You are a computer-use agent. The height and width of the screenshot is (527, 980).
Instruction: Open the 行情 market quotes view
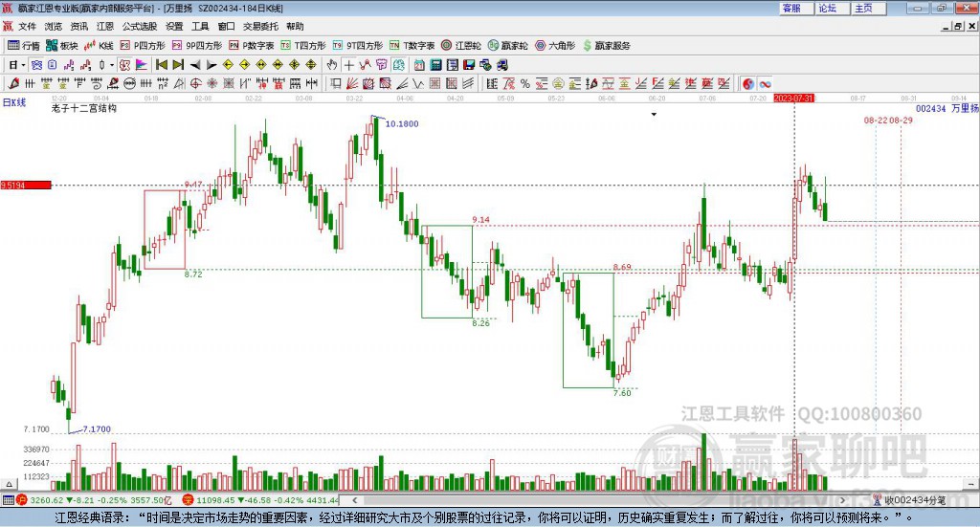(x=24, y=46)
